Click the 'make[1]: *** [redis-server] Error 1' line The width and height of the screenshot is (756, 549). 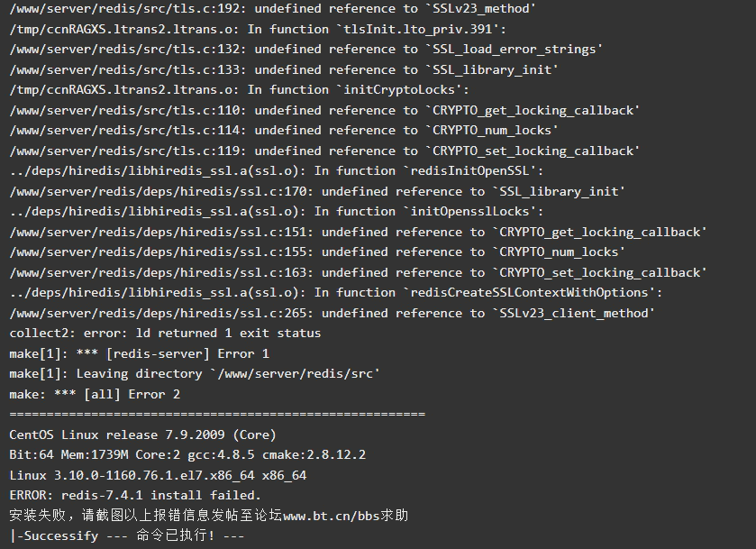tap(139, 353)
